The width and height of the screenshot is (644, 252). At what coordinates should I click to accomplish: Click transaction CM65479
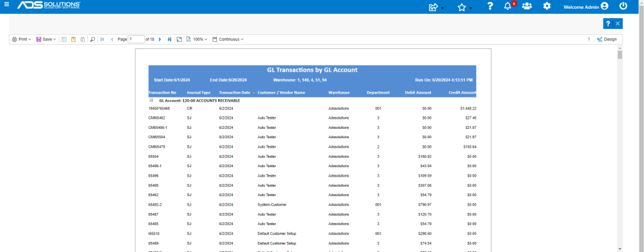(x=157, y=147)
